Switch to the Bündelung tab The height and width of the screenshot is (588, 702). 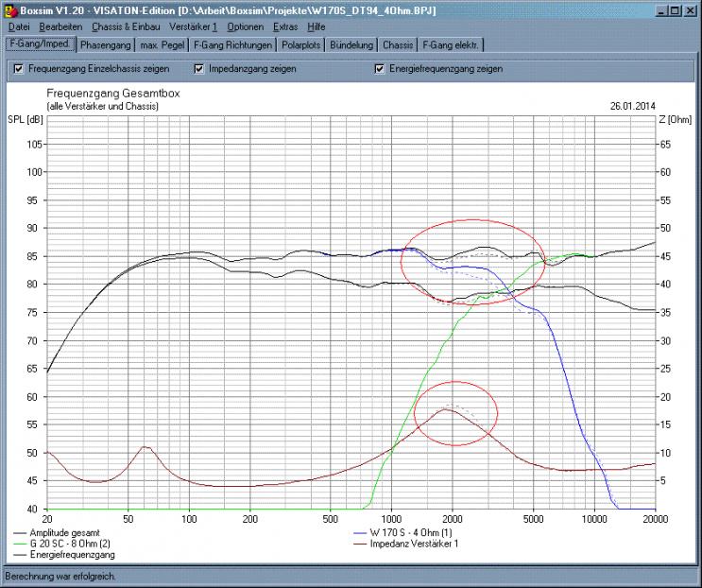coord(351,45)
